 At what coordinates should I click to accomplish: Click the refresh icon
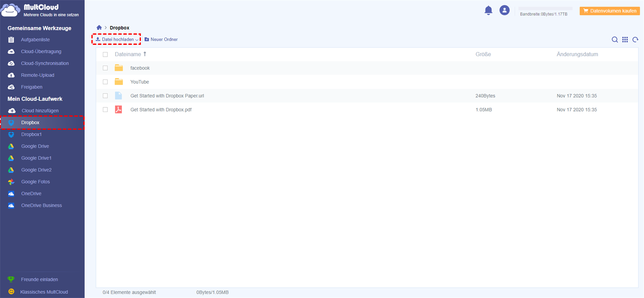click(x=635, y=40)
